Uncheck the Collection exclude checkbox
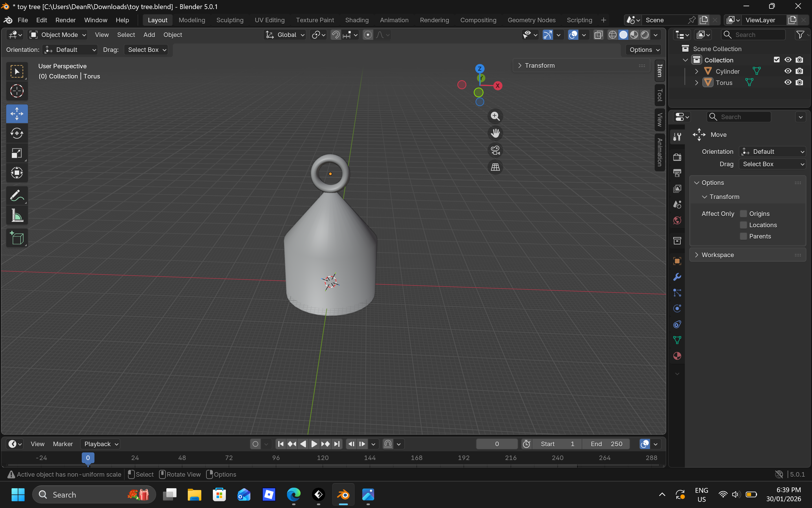The width and height of the screenshot is (812, 508). tap(776, 60)
